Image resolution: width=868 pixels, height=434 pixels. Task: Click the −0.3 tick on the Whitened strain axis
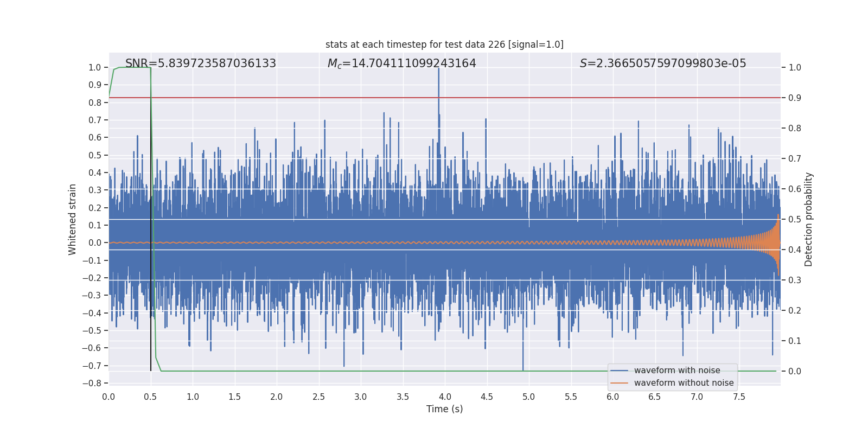coord(92,295)
